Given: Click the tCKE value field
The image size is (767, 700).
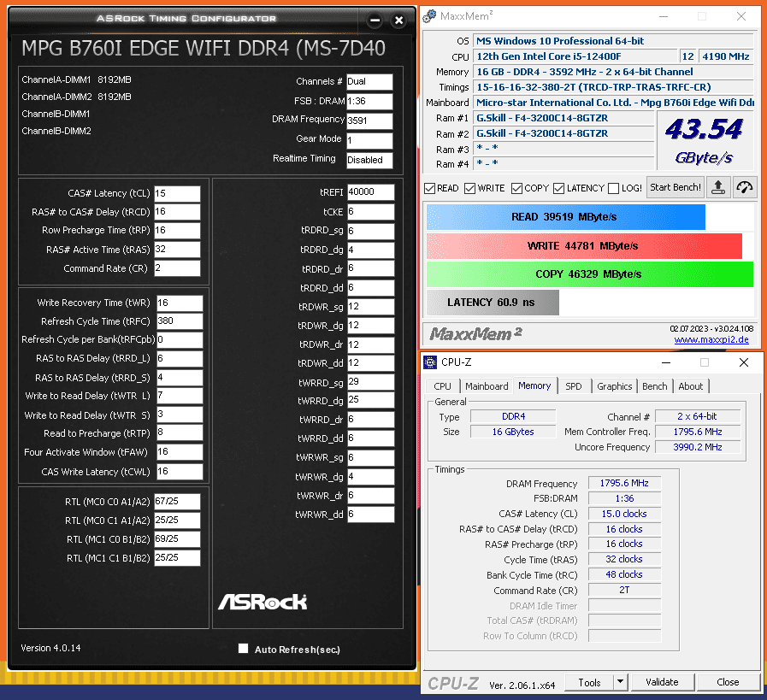Looking at the screenshot, I should (371, 212).
